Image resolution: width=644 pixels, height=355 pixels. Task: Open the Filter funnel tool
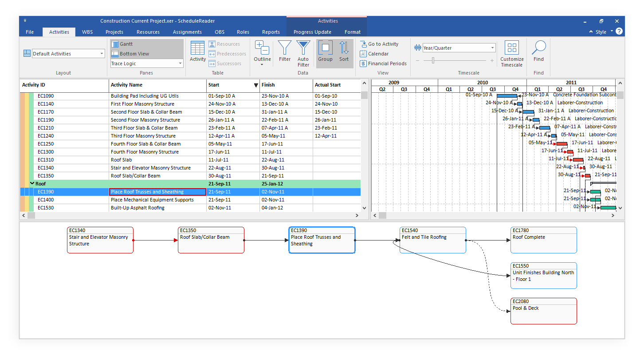[x=285, y=47]
